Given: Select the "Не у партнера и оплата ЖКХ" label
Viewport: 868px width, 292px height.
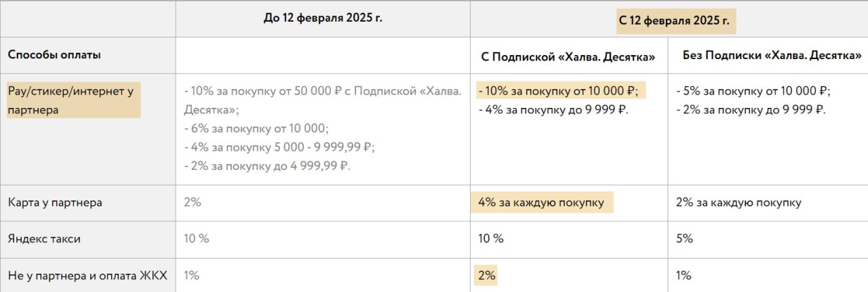Looking at the screenshot, I should tap(87, 275).
